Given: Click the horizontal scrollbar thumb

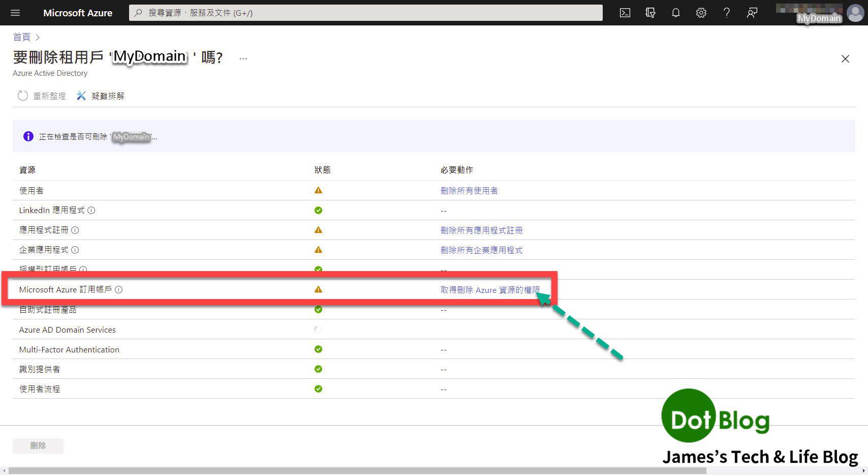Looking at the screenshot, I should click(x=357, y=471).
